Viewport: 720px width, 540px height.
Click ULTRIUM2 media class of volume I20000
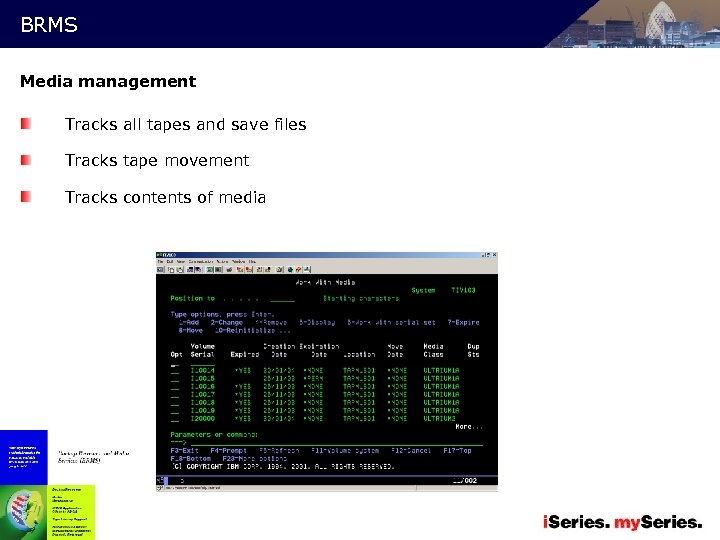tap(439, 419)
